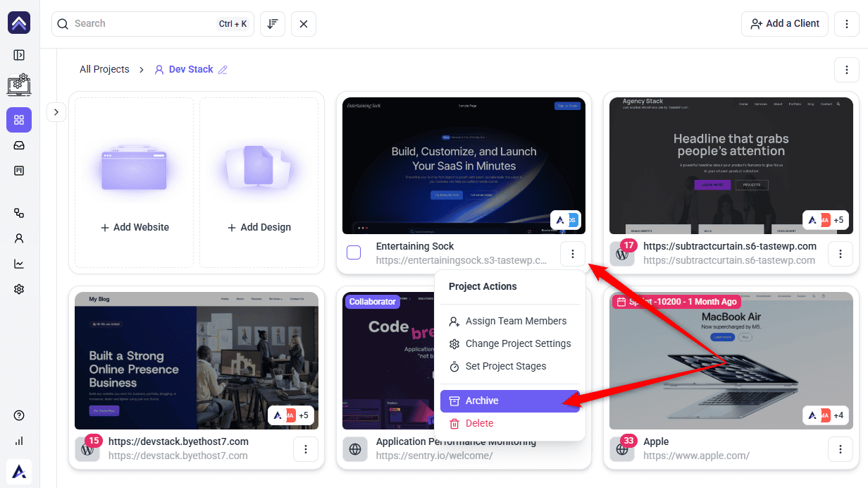Screen dimensions: 868x488
Task: Click the pencil edit icon beside Dev Stack
Action: click(x=223, y=70)
